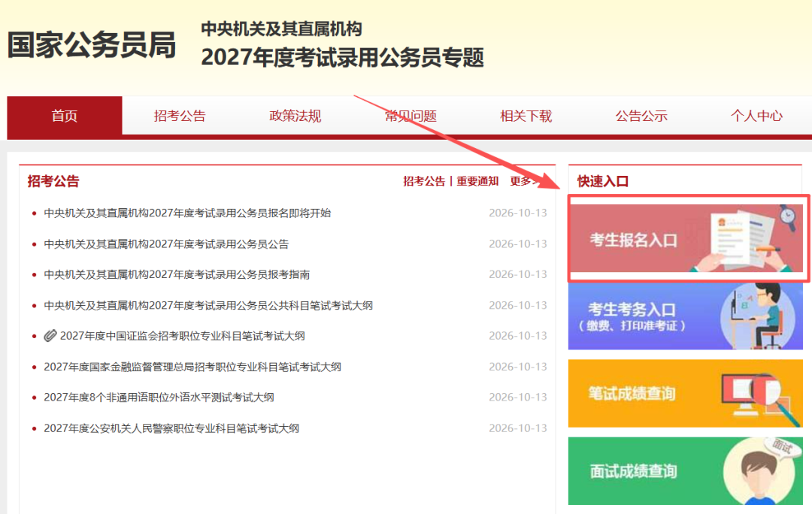
Task: Click the date beside 公务员报名即将开始
Action: [518, 213]
